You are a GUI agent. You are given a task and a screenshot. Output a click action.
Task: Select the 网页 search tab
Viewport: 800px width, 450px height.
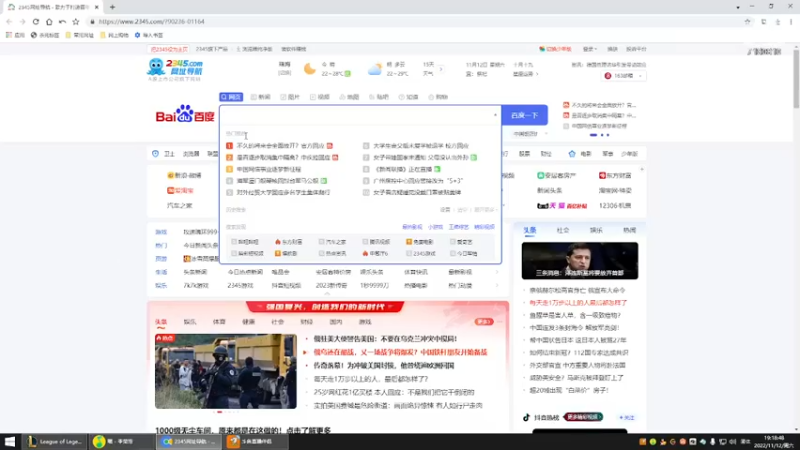[231, 97]
